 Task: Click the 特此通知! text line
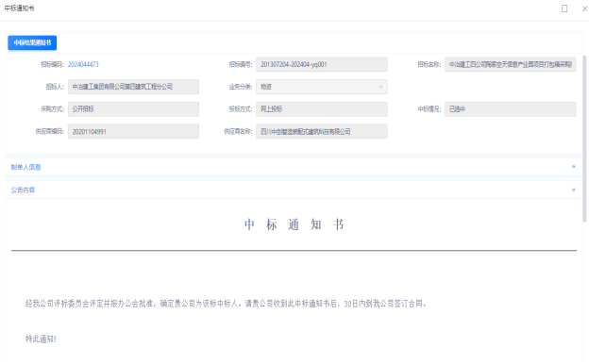41,339
